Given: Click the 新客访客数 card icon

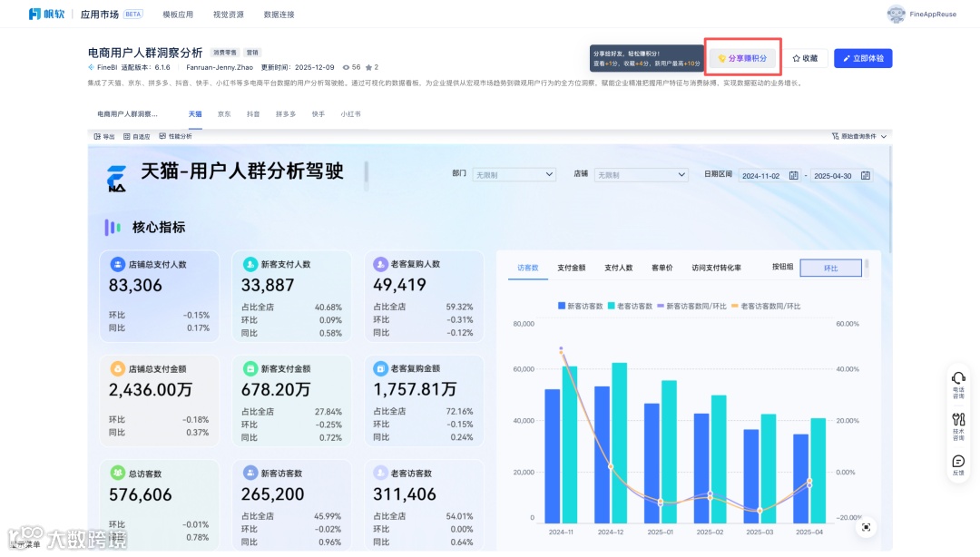Looking at the screenshot, I should (250, 474).
